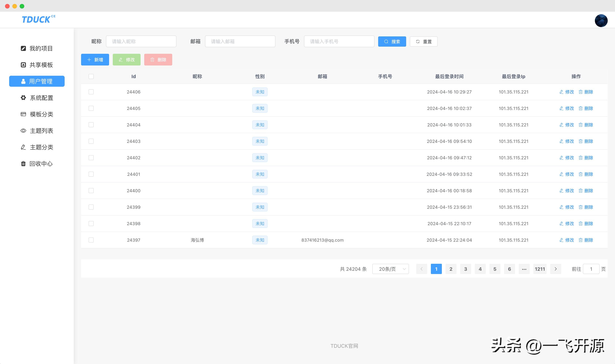Screen dimensions: 615x364
Task: Click the pagination ellipsis button
Action: coord(524,269)
